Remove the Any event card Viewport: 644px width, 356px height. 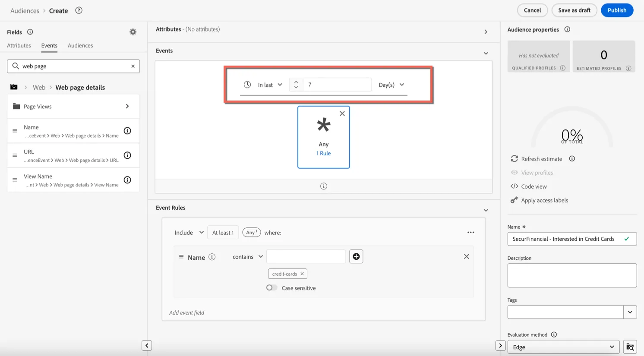tap(342, 113)
